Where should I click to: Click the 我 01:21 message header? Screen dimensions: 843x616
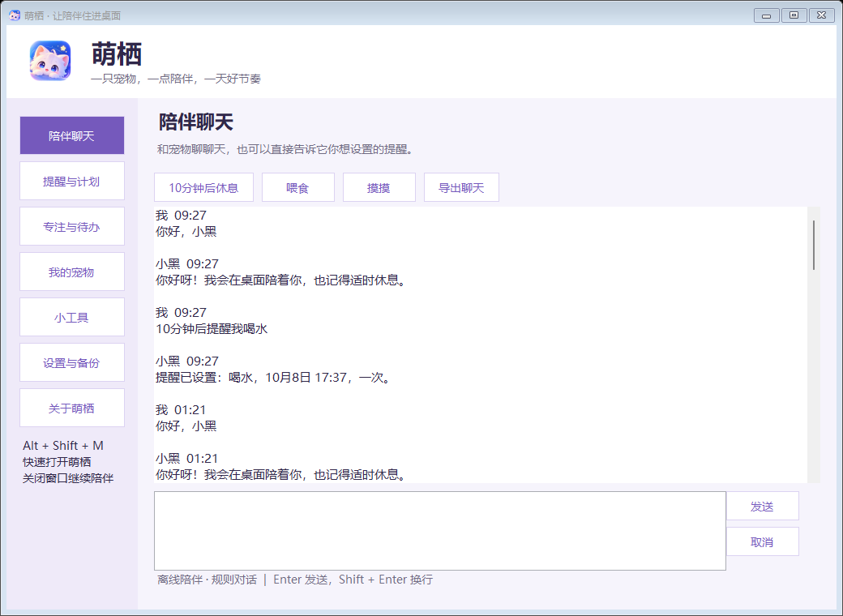pyautogui.click(x=181, y=409)
